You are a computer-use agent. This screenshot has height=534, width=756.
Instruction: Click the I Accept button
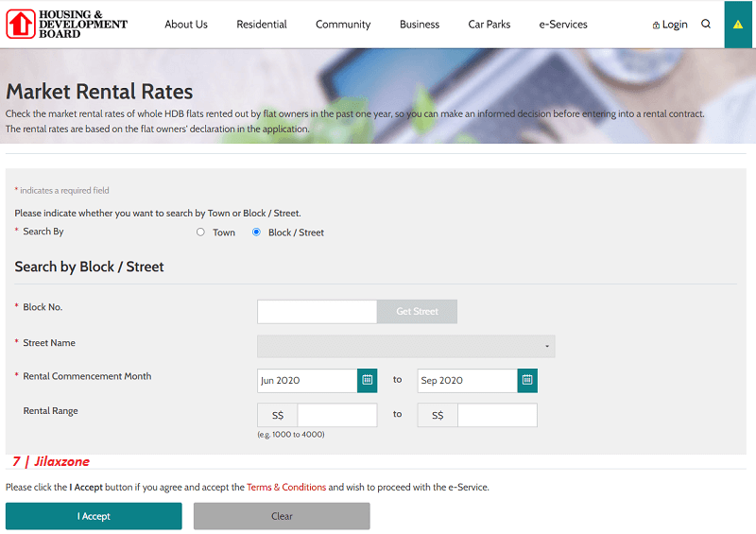click(94, 516)
